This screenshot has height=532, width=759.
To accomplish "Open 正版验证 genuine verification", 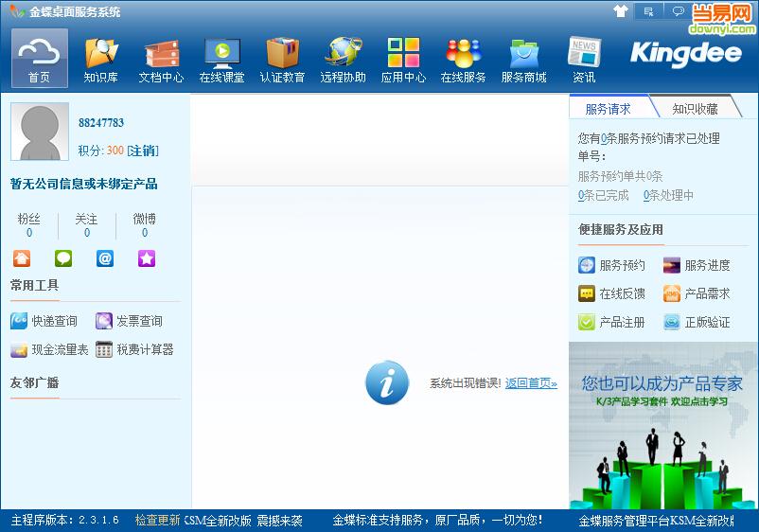I will point(697,322).
